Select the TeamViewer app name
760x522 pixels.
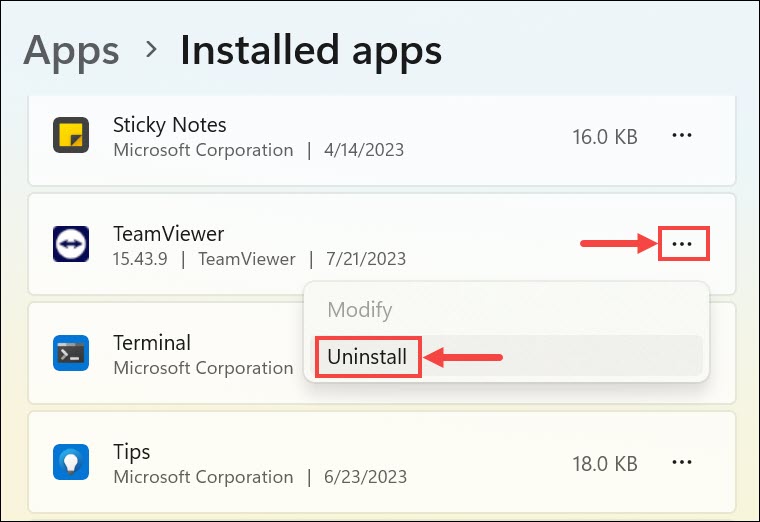click(x=169, y=233)
